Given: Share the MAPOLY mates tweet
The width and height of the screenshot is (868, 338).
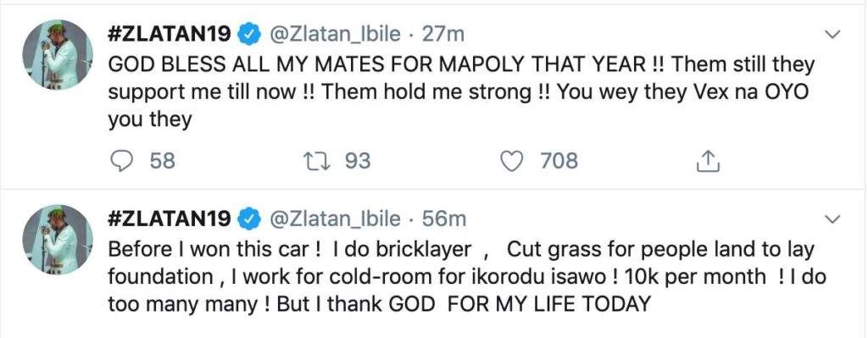Looking at the screenshot, I should click(x=707, y=161).
